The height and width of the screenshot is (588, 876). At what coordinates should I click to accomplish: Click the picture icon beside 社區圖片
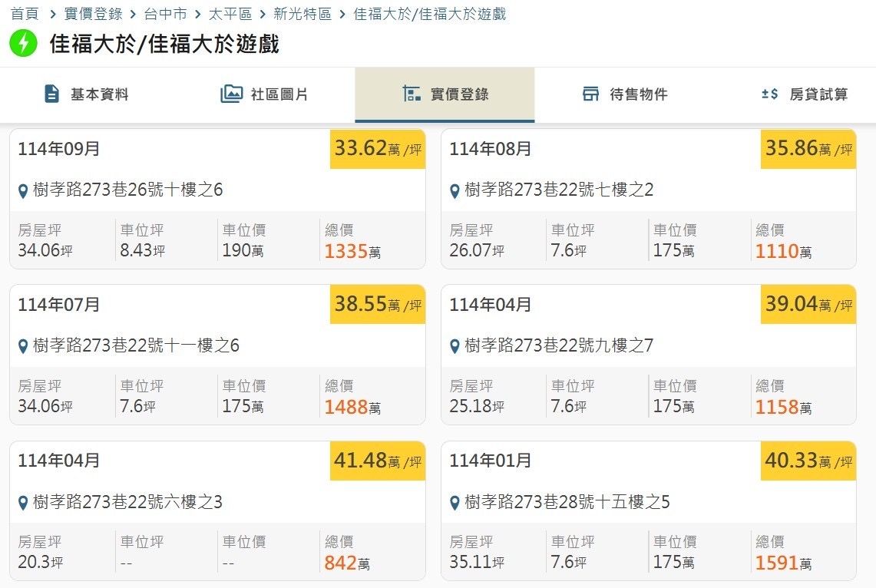coord(231,94)
